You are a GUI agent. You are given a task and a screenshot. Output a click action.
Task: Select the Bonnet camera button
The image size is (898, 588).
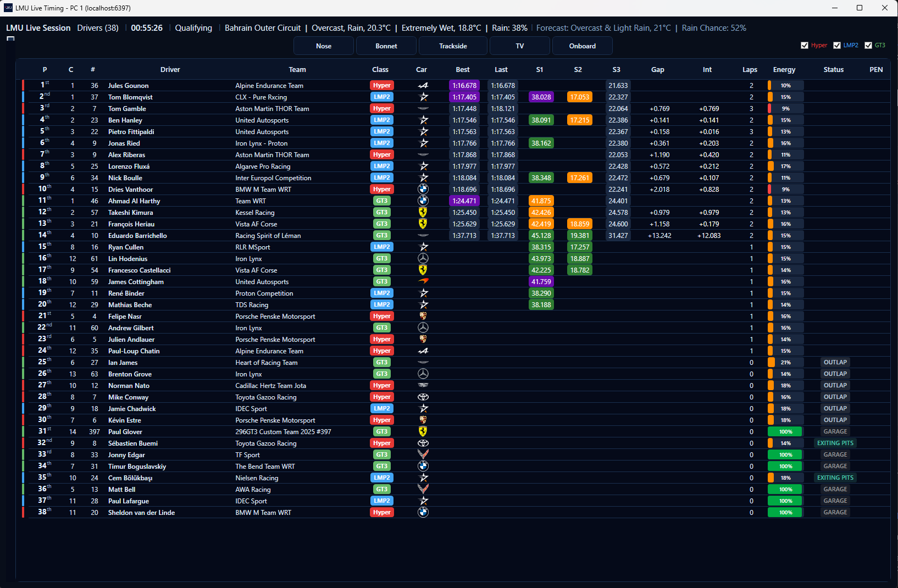coord(386,46)
